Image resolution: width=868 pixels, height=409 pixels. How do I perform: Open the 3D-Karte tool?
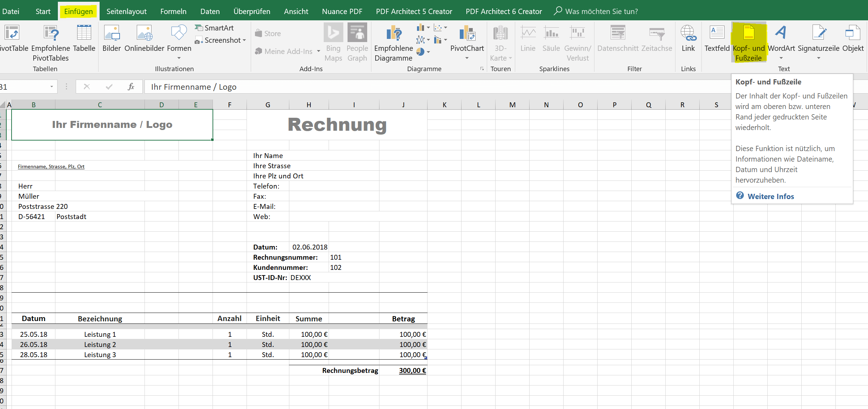pos(500,43)
